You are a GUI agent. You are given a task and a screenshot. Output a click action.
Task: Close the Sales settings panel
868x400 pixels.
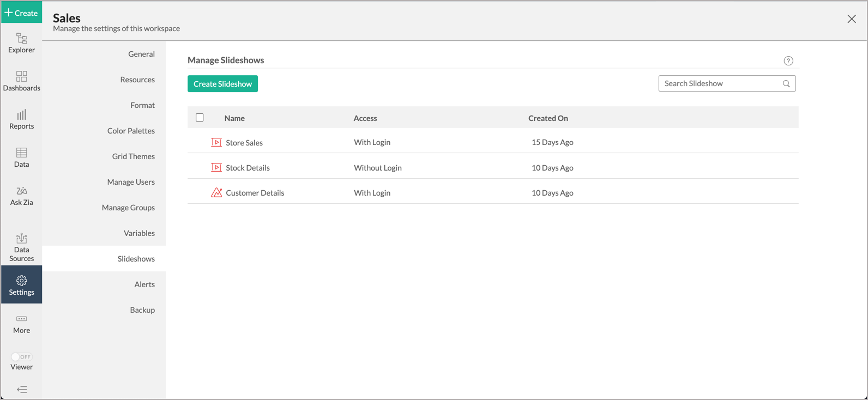(x=852, y=19)
